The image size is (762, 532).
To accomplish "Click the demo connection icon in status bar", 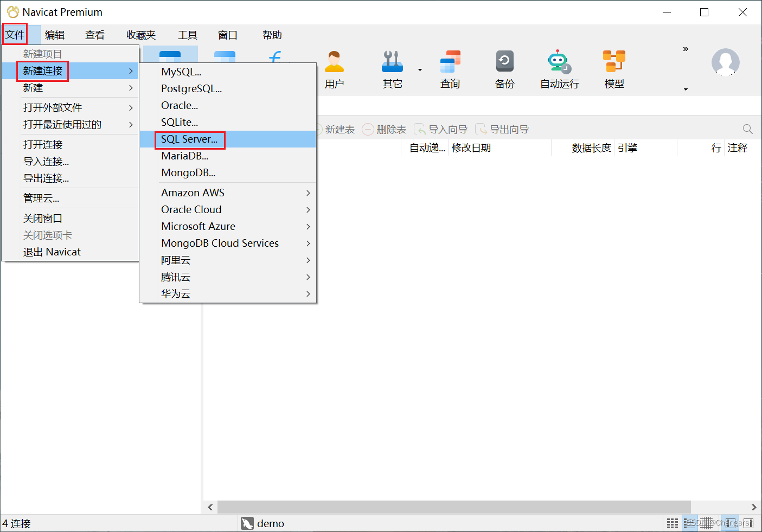I will point(247,523).
